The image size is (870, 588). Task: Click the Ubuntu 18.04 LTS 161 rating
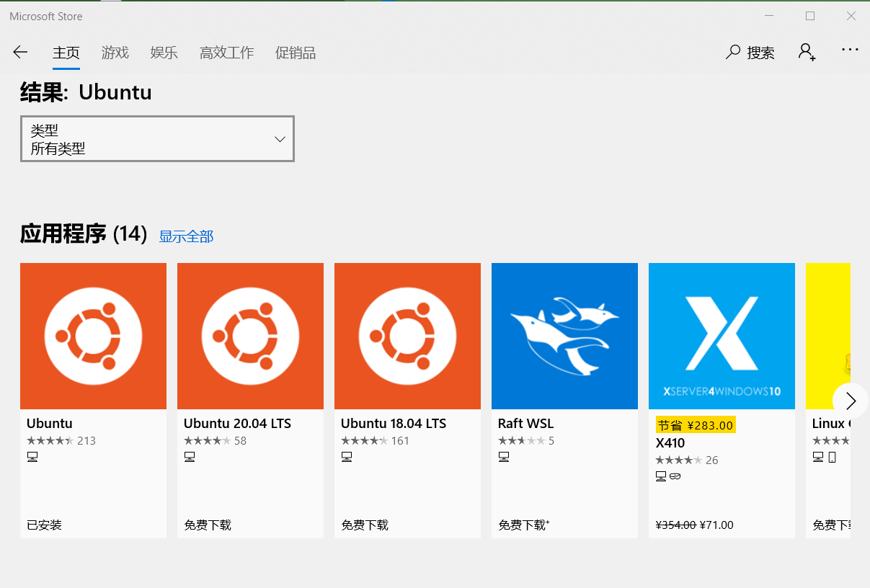[x=375, y=441]
